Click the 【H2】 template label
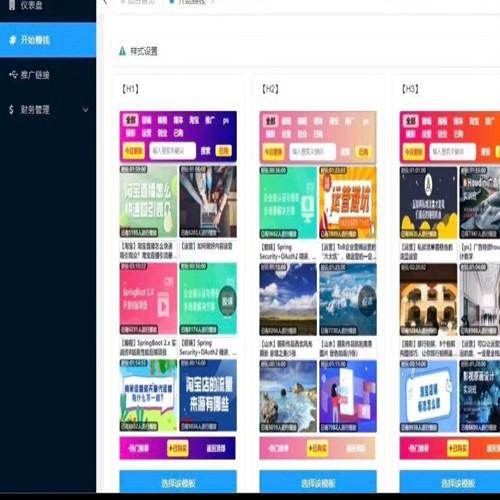This screenshot has width=500, height=500. click(x=270, y=89)
